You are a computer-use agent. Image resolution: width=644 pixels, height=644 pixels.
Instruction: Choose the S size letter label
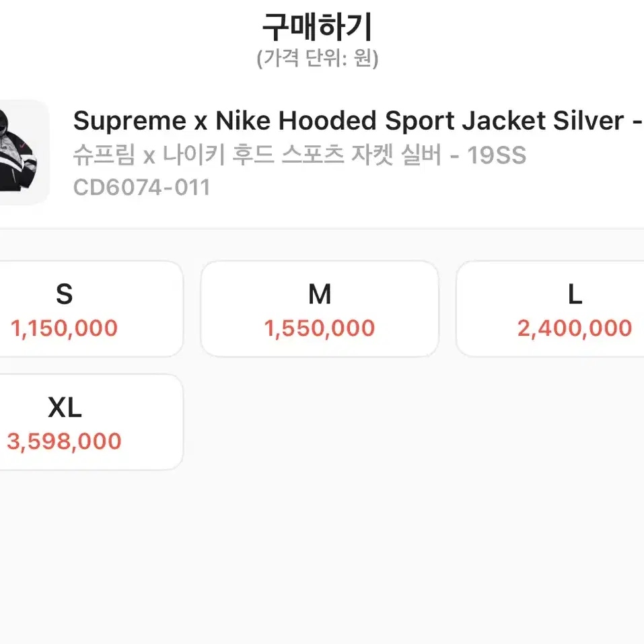[65, 294]
